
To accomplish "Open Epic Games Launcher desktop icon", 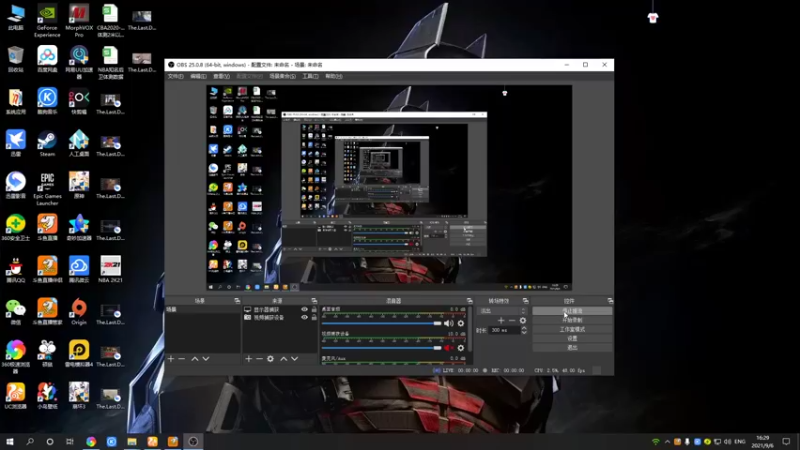I will 47,189.
